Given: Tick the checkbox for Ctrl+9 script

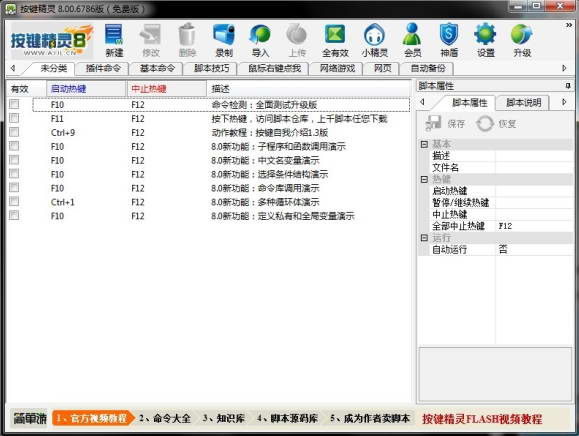Looking at the screenshot, I should 14,132.
